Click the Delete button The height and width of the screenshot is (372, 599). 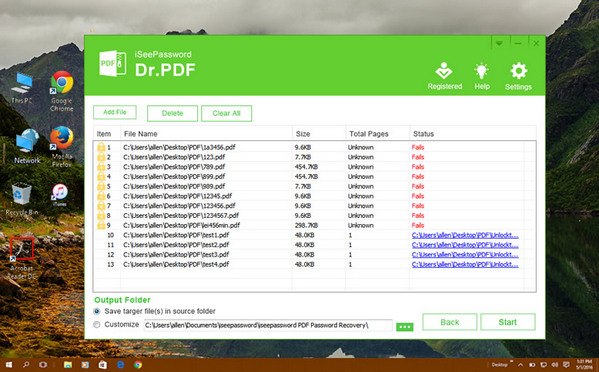click(172, 113)
